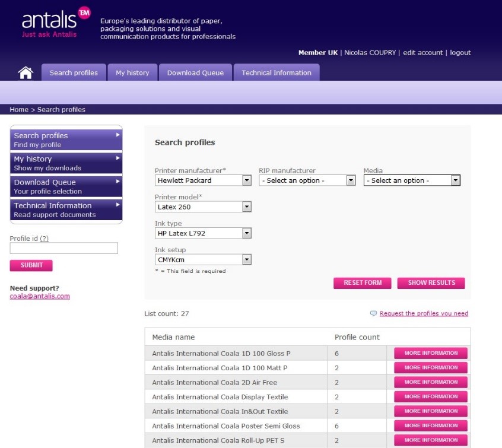Click the speech bubble icon beside profile request
502x448 pixels.
[x=373, y=313]
